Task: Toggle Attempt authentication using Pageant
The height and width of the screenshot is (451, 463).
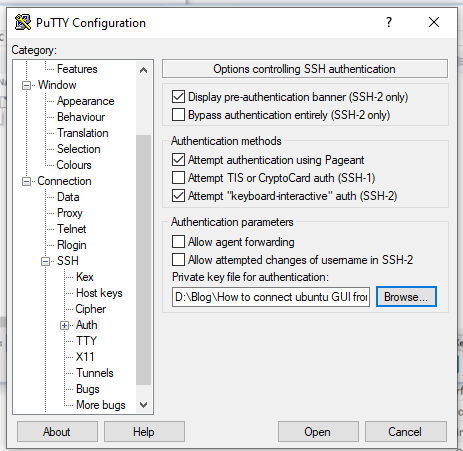Action: click(x=178, y=160)
